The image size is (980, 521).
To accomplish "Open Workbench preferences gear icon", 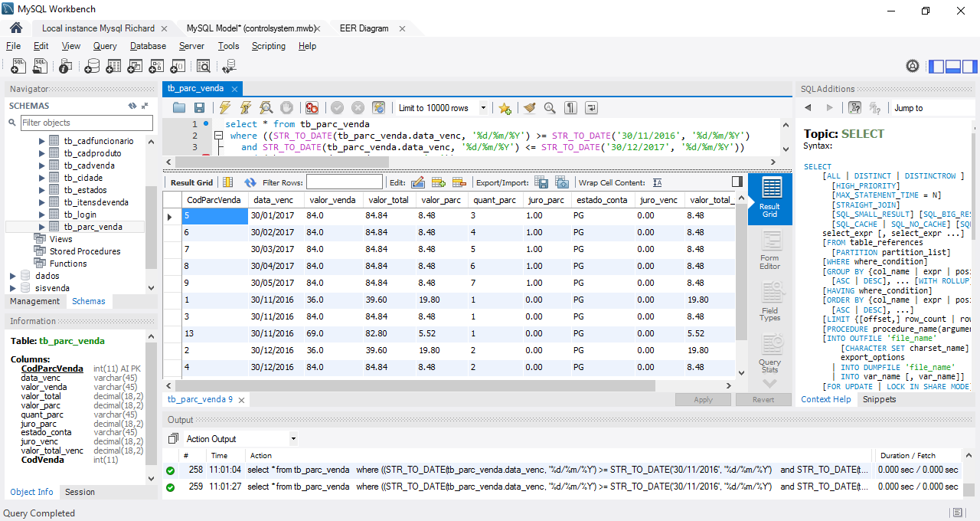I will pos(913,66).
